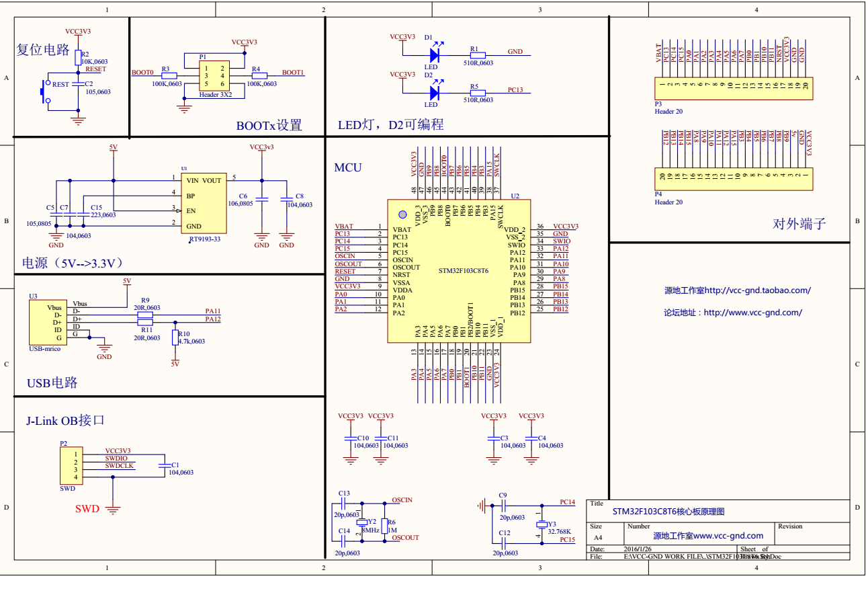The height and width of the screenshot is (597, 868).
Task: Select the RT9193-33 regulator symbol
Action: point(204,202)
